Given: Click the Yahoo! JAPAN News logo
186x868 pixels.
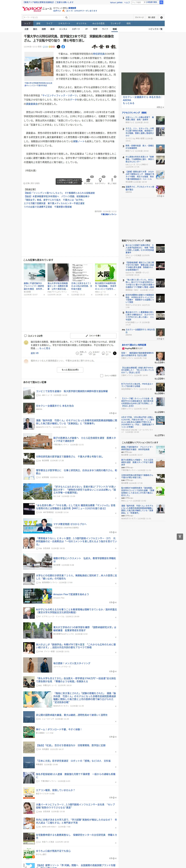Looking at the screenshot, I should click(x=37, y=9).
